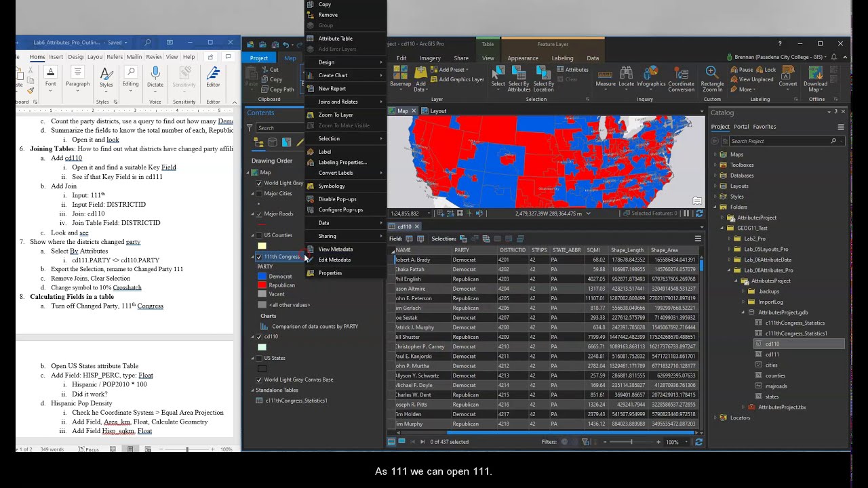Select List By Selection icon in Contents

coord(286,142)
